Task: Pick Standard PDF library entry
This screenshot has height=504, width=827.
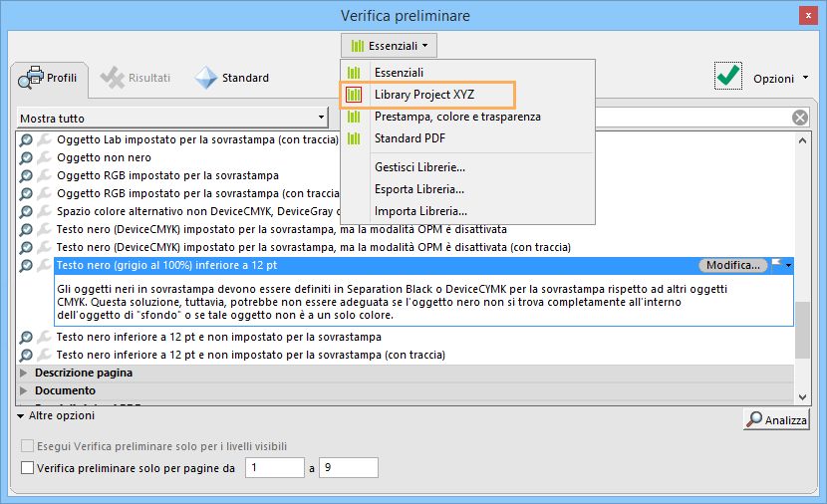Action: 410,138
